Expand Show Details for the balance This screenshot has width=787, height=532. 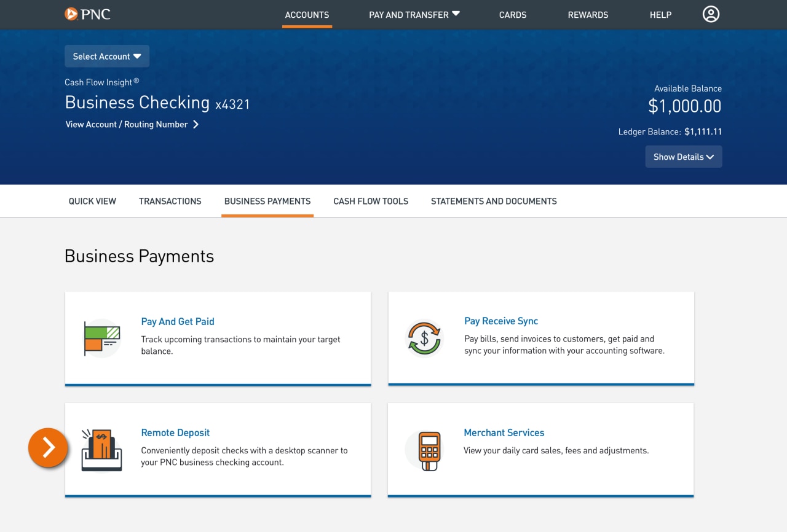coord(683,157)
